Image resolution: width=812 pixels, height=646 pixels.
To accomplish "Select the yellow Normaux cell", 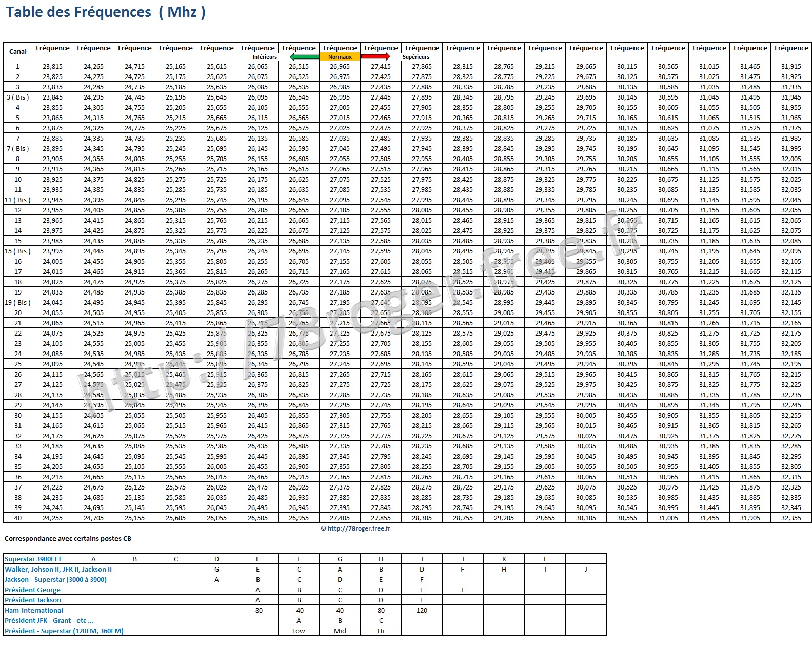I will (x=340, y=57).
